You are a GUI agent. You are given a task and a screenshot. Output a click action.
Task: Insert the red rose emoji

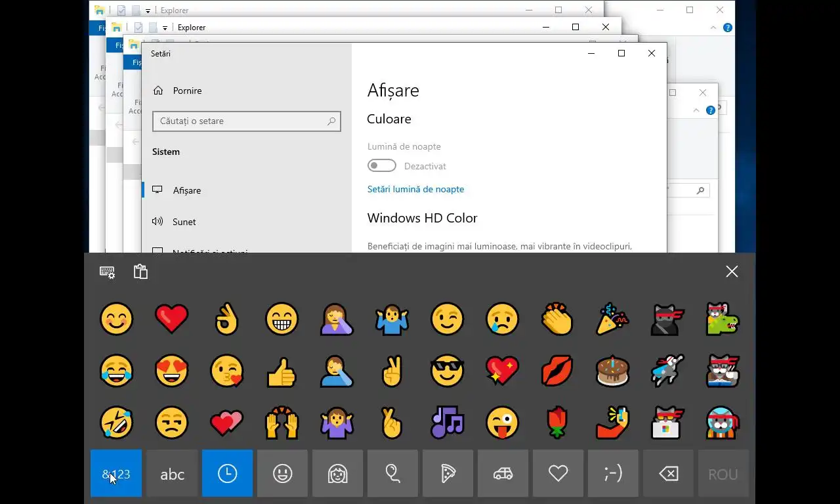coord(557,422)
